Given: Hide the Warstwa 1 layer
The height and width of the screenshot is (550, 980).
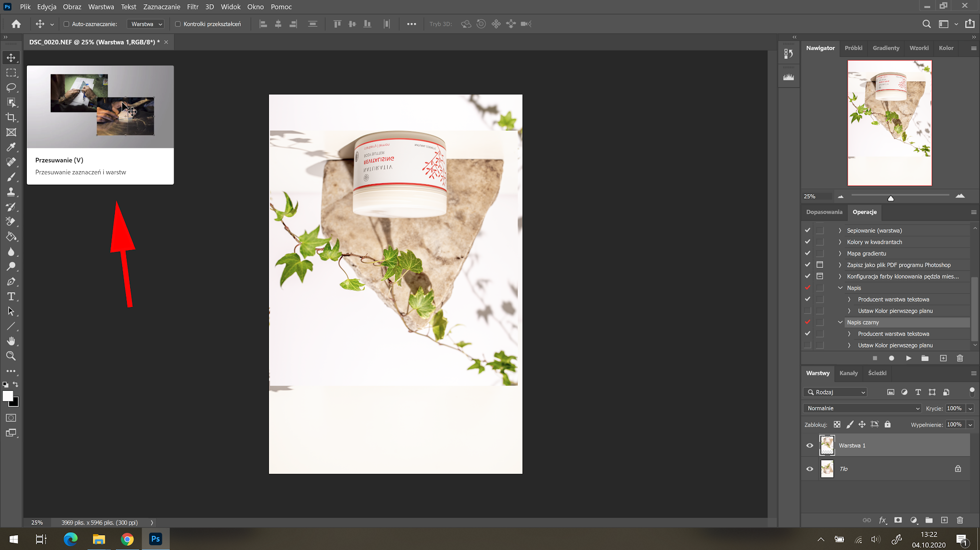Looking at the screenshot, I should point(810,445).
